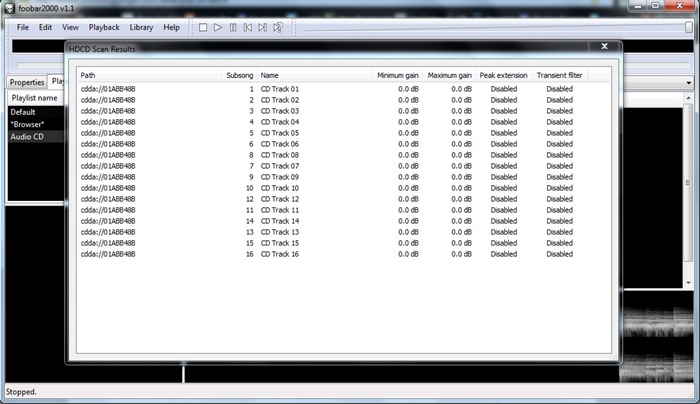
Task: Select the row CD Track 12
Action: (344, 199)
